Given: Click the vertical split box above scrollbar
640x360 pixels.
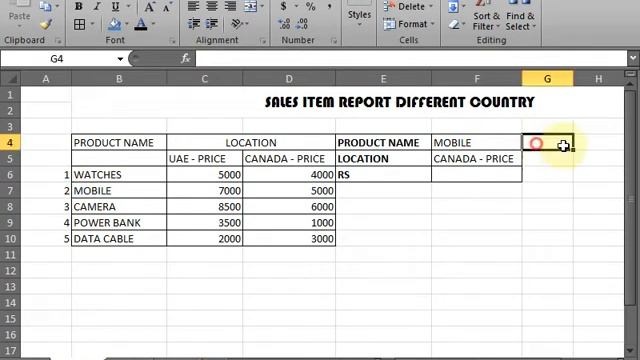Looking at the screenshot, I should pyautogui.click(x=631, y=73).
